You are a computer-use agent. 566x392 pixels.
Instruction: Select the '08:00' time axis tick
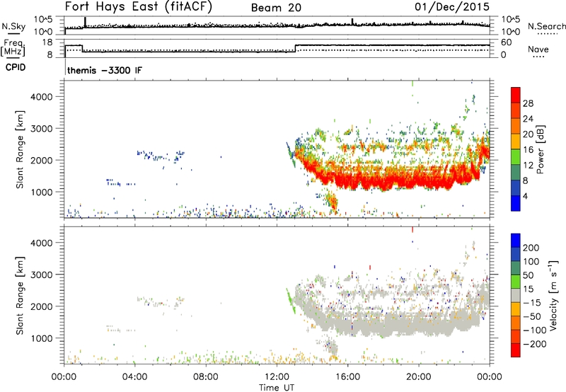point(206,377)
